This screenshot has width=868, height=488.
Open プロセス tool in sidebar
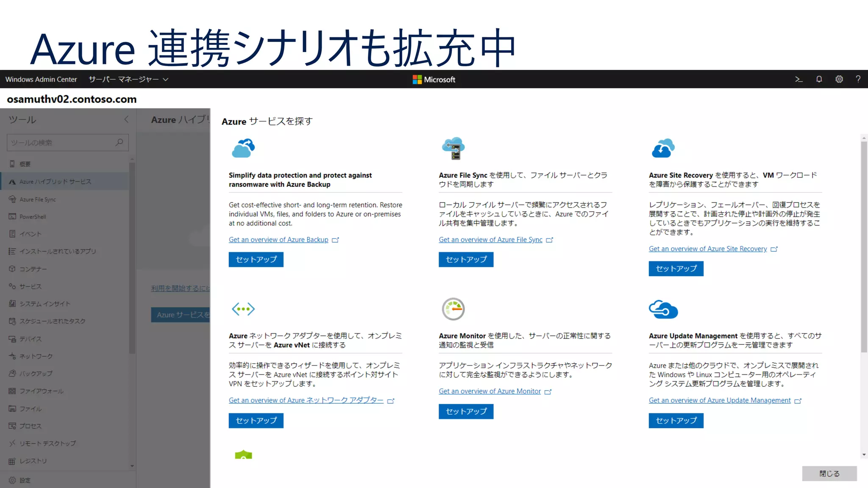[64, 426]
